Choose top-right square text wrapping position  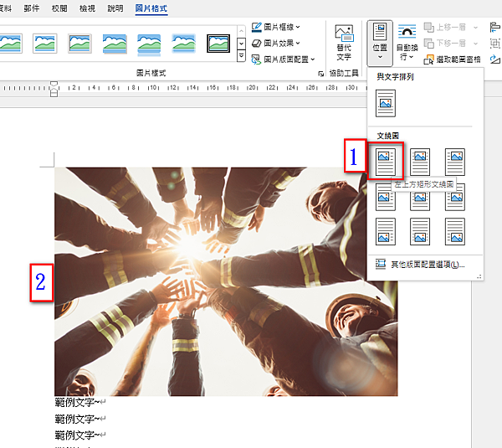454,160
